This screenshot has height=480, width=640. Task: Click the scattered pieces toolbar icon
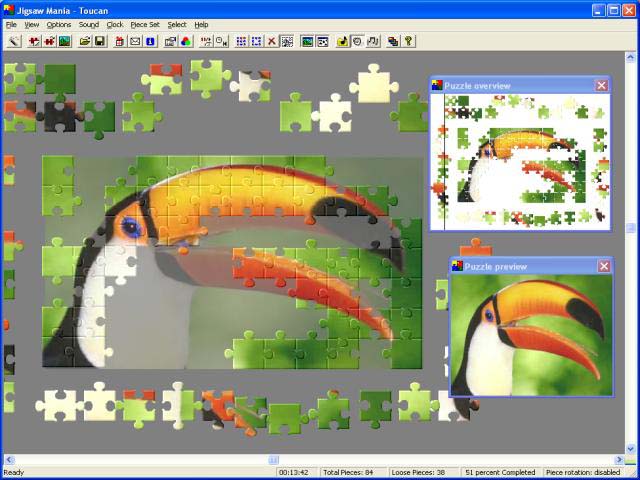287,41
